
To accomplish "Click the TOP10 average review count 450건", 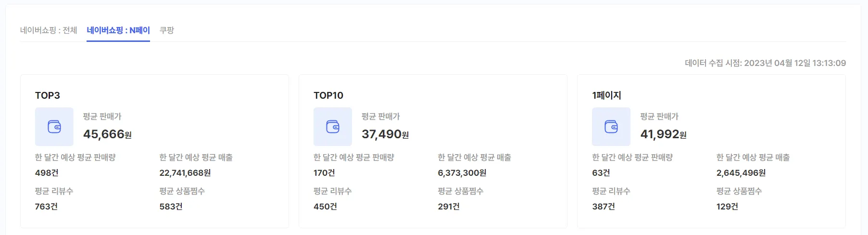I will [x=325, y=207].
